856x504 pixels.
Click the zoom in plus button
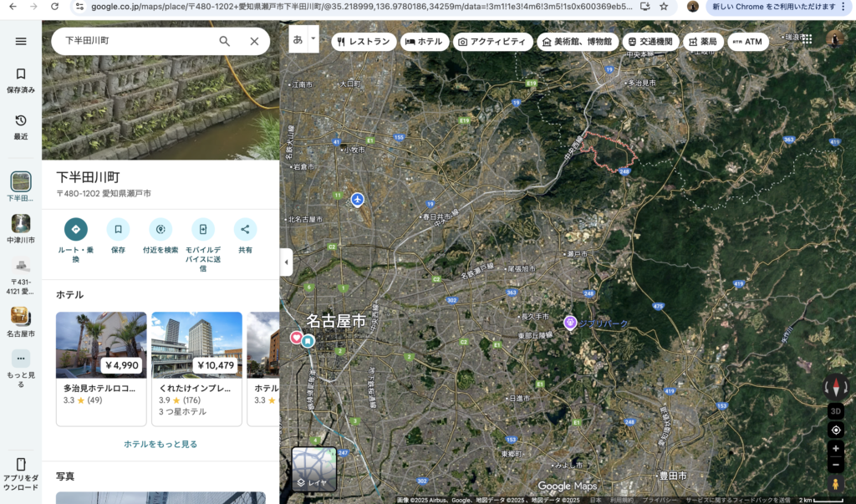835,449
